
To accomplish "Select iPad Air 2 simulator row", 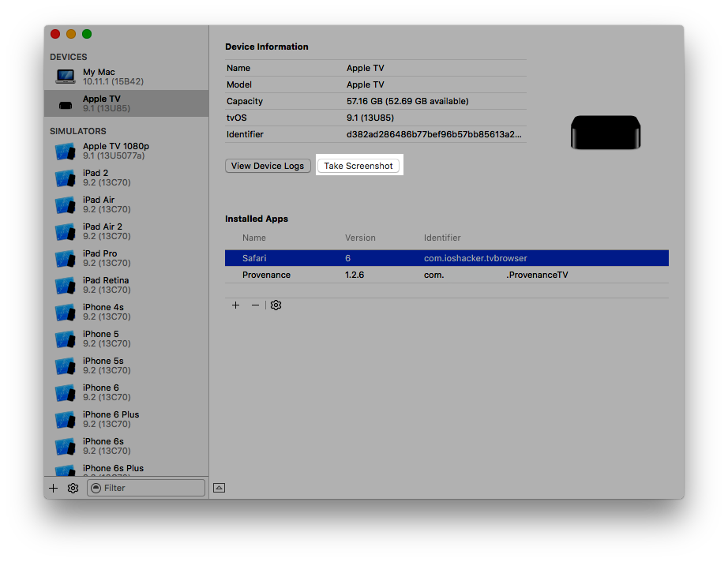I will click(x=126, y=232).
